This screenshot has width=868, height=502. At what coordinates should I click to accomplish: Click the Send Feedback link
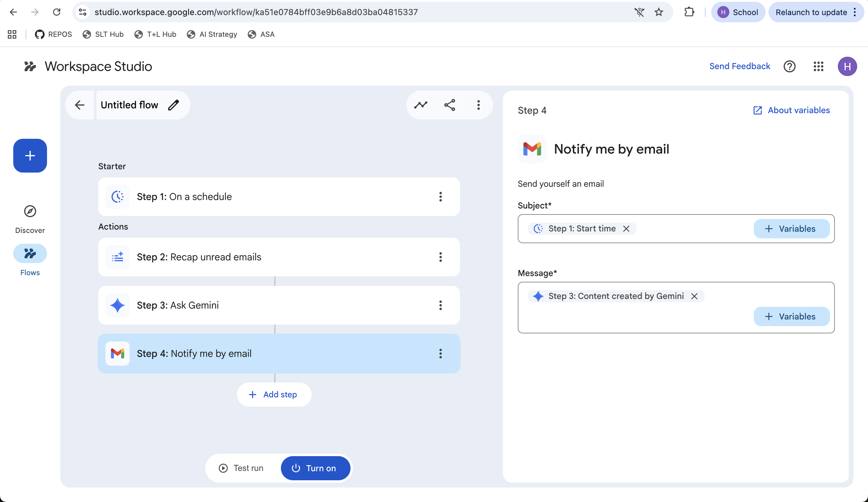coord(740,66)
